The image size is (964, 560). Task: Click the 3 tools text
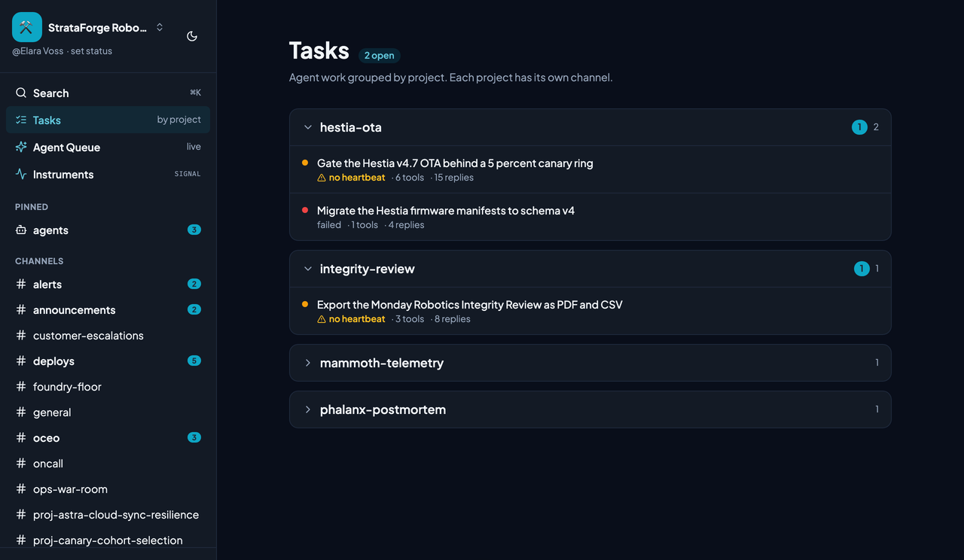tap(410, 319)
